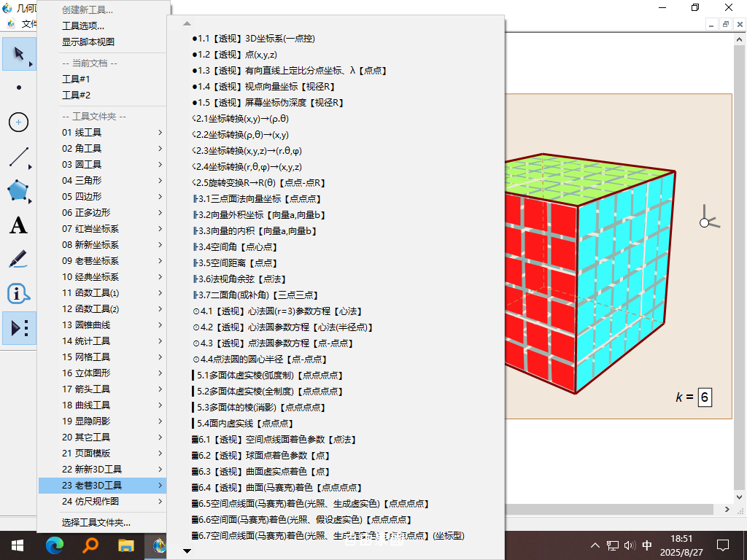Image resolution: width=747 pixels, height=560 pixels.
Task: Select the text tool
Action: point(18,225)
